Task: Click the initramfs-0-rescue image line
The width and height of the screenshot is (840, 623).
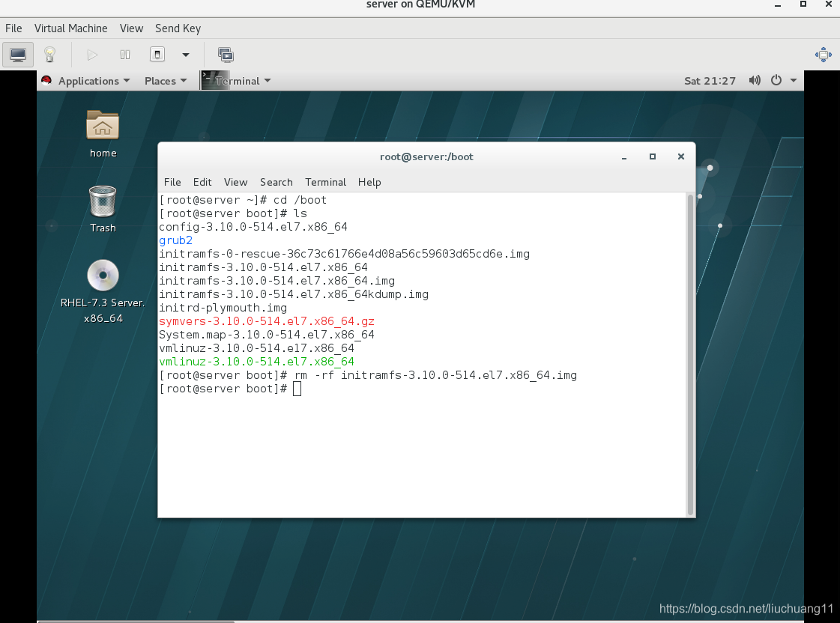Action: click(345, 254)
